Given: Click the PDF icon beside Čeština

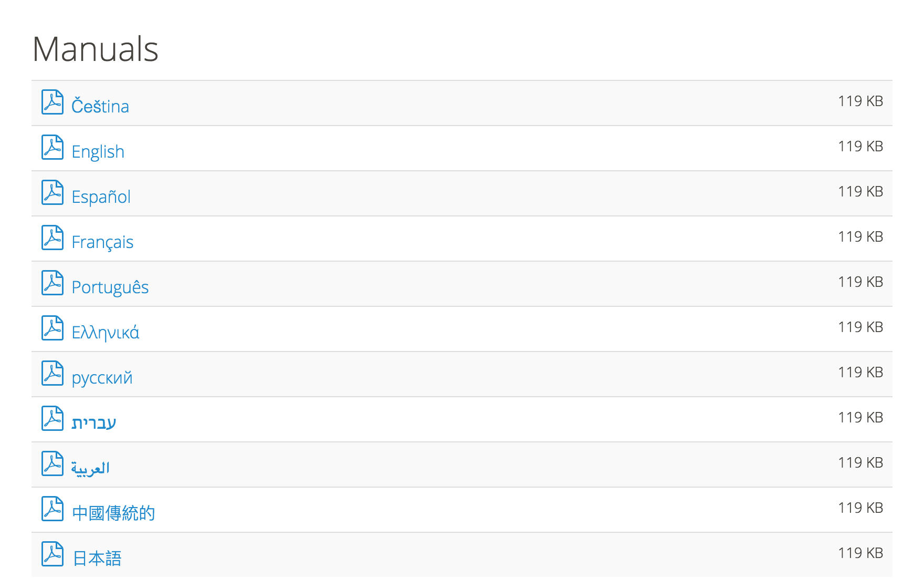Looking at the screenshot, I should point(52,102).
